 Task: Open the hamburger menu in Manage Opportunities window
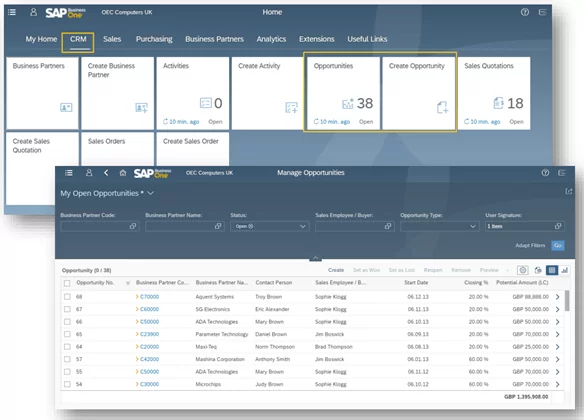(69, 173)
